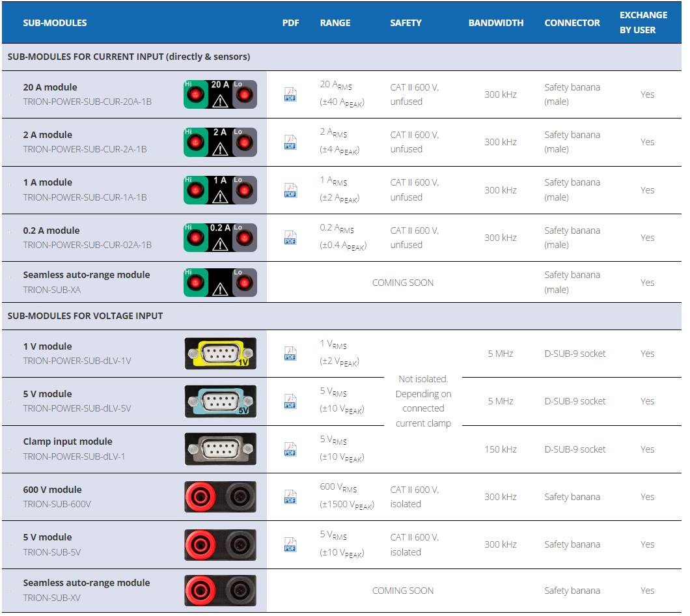The width and height of the screenshot is (690, 616).
Task: Open the 0.2 A module PDF icon
Action: pyautogui.click(x=290, y=238)
